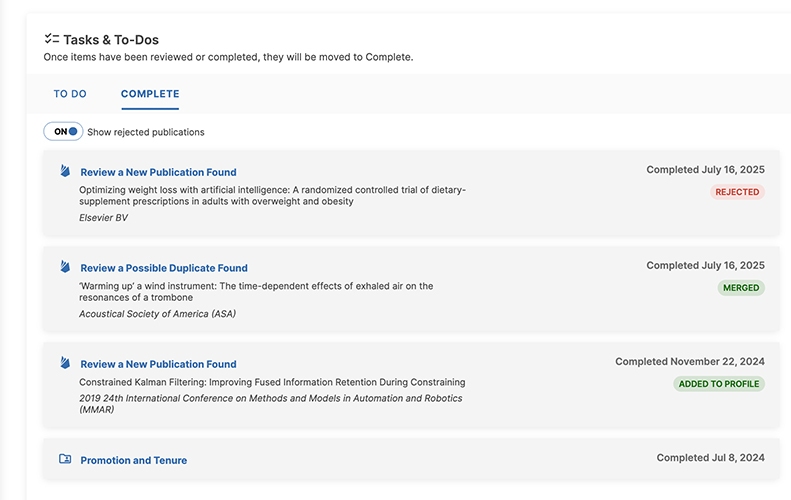This screenshot has height=500, width=791.
Task: Click the Promotion and Tenure folder icon
Action: pyautogui.click(x=65, y=459)
